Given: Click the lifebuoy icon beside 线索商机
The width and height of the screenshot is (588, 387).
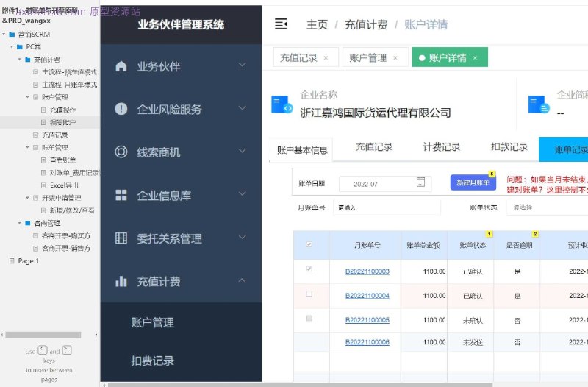Looking at the screenshot, I should (x=121, y=152).
